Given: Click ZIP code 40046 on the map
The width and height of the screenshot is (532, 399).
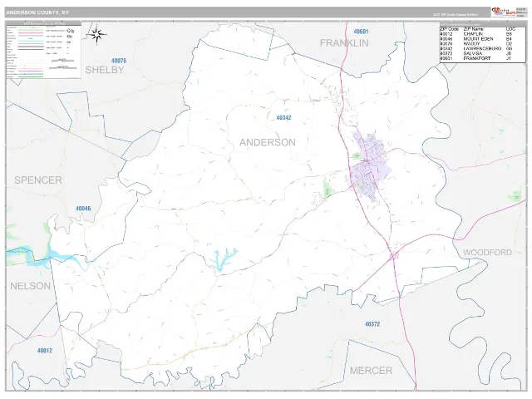Looking at the screenshot, I should pyautogui.click(x=83, y=209).
